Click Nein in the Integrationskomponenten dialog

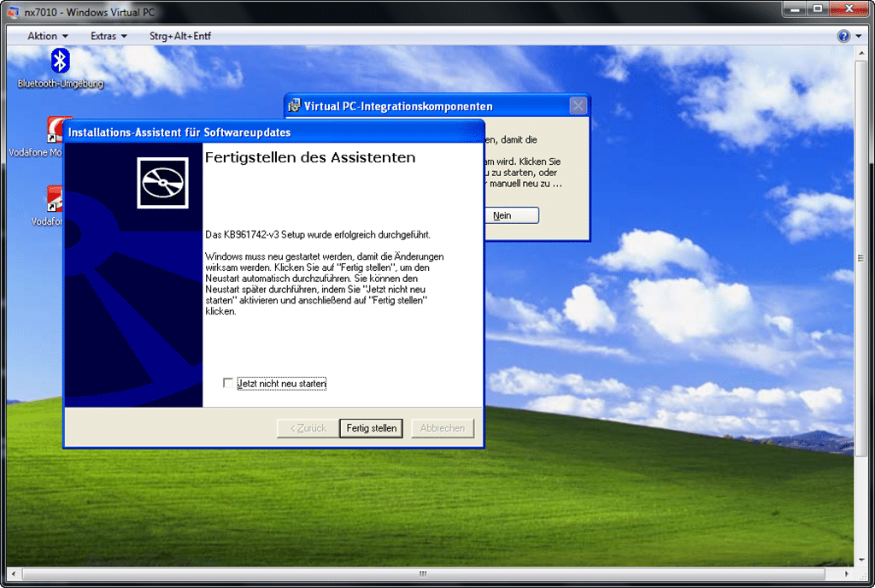(x=511, y=215)
